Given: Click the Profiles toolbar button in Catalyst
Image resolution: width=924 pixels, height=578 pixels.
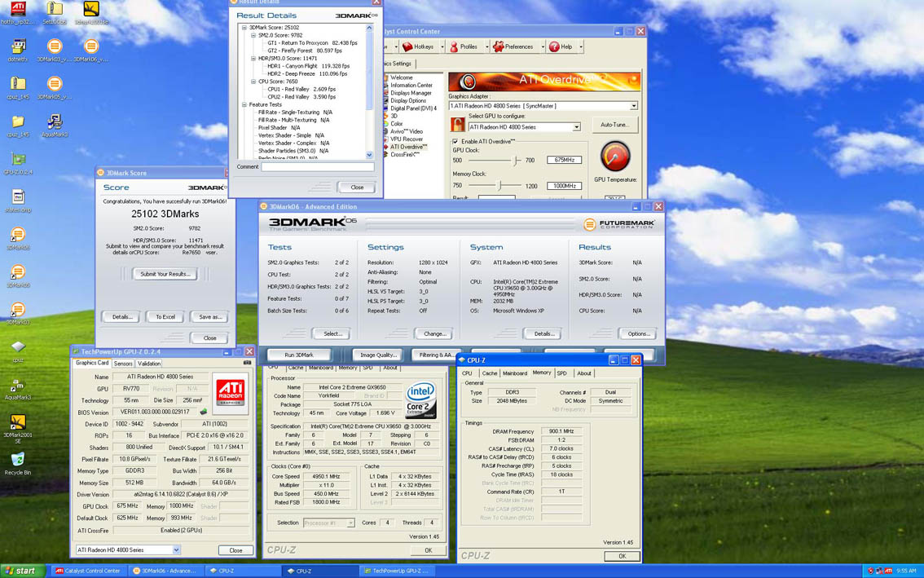Looking at the screenshot, I should point(463,46).
